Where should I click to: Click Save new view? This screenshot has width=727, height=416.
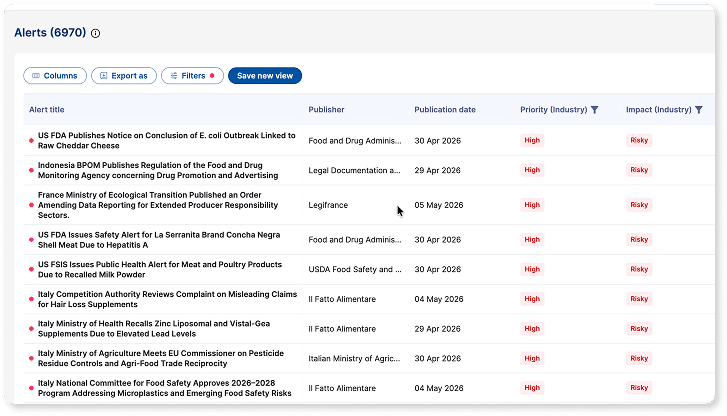coord(265,76)
